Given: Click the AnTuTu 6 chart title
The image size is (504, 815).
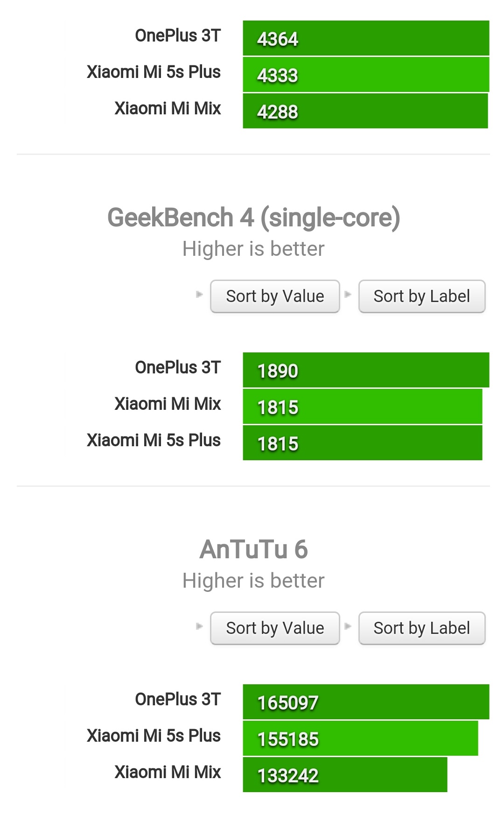Looking at the screenshot, I should 253,549.
